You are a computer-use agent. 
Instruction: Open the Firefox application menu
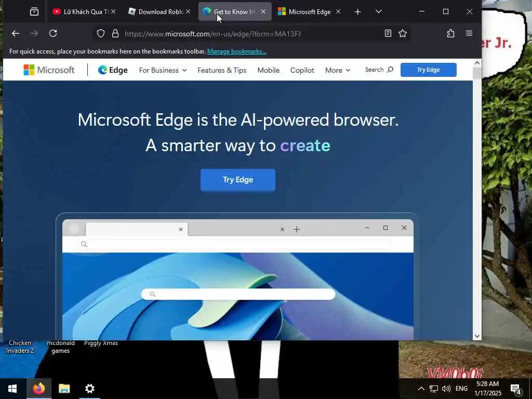pyautogui.click(x=469, y=33)
